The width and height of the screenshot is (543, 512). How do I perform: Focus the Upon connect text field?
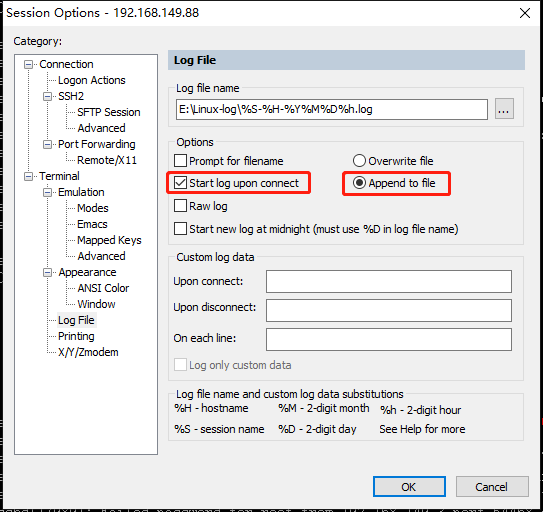389,282
